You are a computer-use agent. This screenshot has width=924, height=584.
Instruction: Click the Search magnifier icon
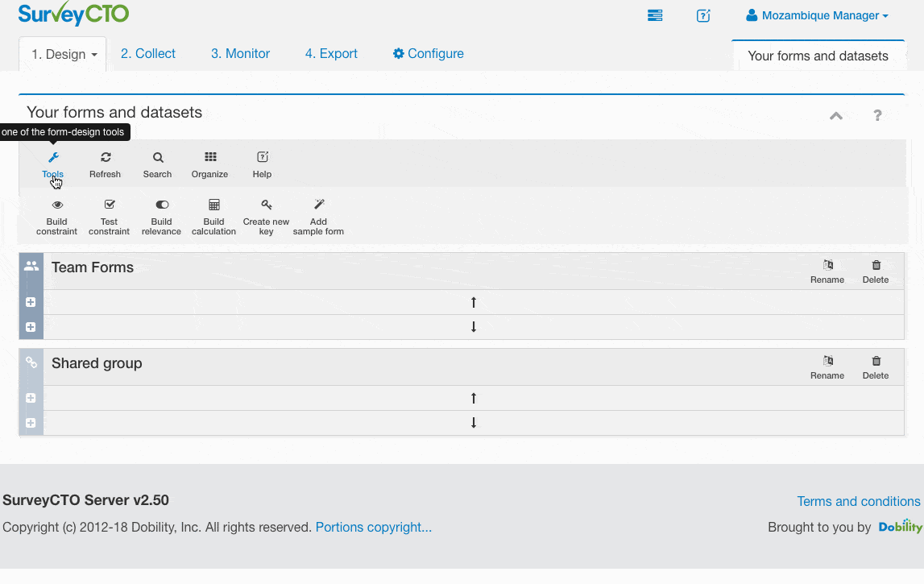pyautogui.click(x=158, y=157)
